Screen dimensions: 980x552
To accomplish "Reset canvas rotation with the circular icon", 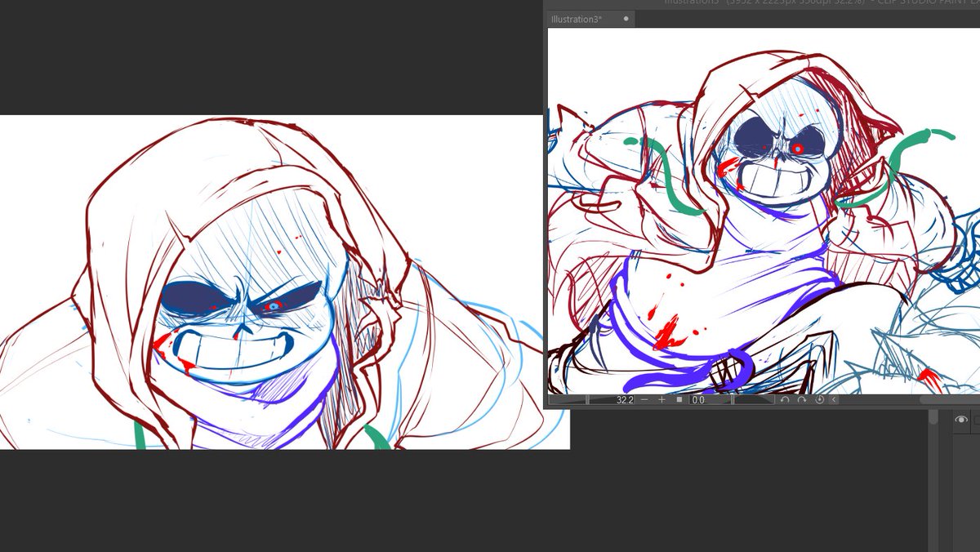I will pyautogui.click(x=819, y=400).
